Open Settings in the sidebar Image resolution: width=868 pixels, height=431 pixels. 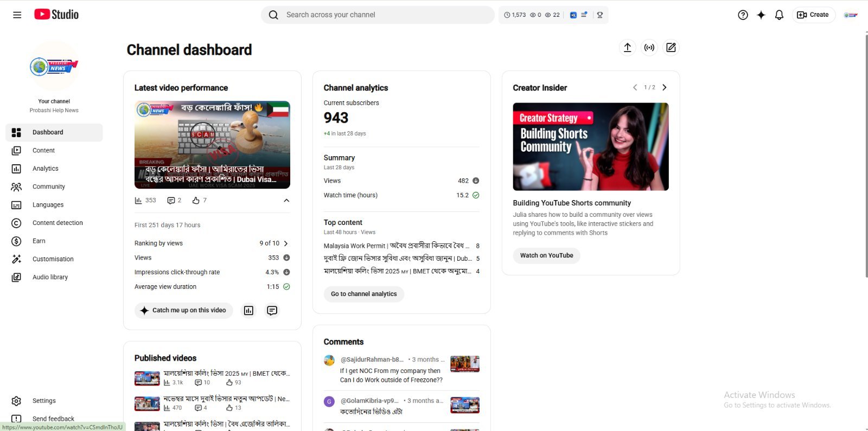pyautogui.click(x=54, y=401)
